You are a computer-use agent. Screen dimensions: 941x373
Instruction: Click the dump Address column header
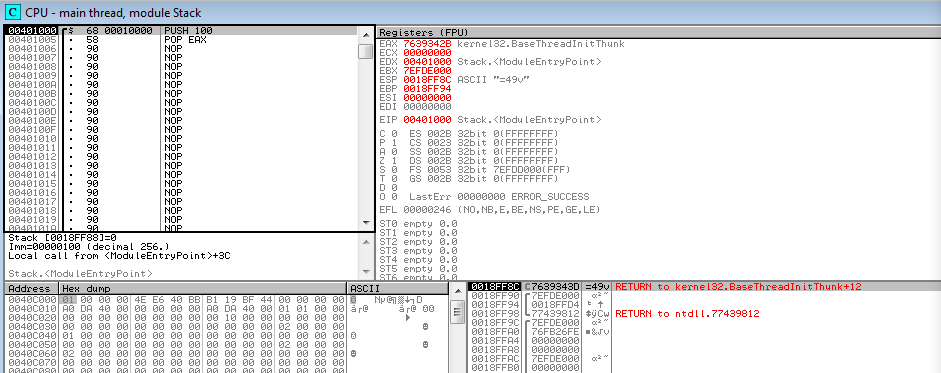coord(32,288)
